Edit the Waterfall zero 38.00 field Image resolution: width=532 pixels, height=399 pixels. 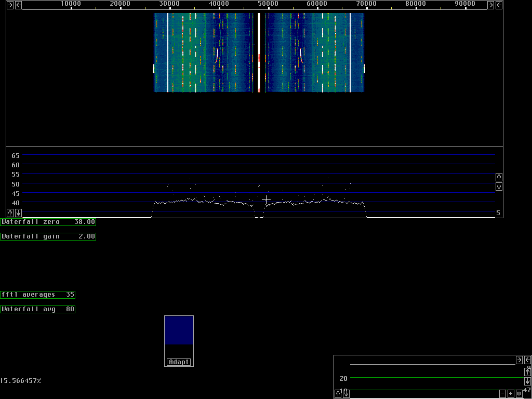48,222
